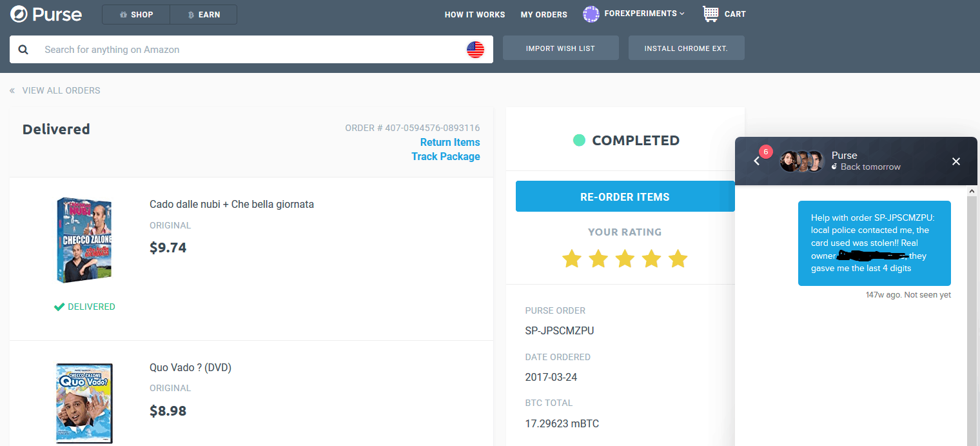Go back via VIEW ALL ORDERS

point(55,90)
